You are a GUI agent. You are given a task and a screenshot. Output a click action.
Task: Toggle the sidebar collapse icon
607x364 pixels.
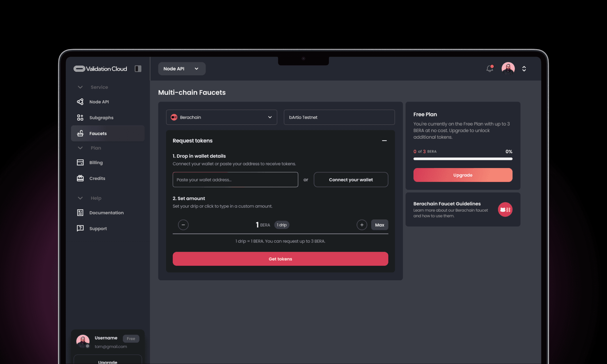(x=138, y=69)
